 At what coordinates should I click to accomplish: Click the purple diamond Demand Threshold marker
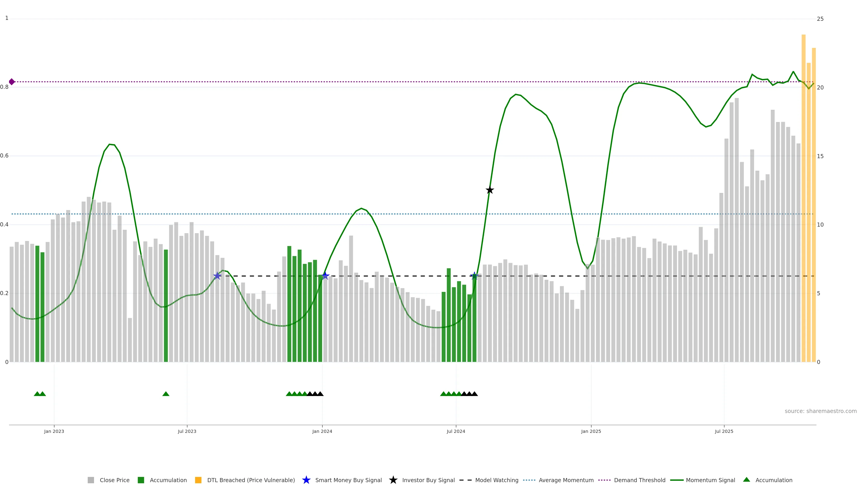12,82
